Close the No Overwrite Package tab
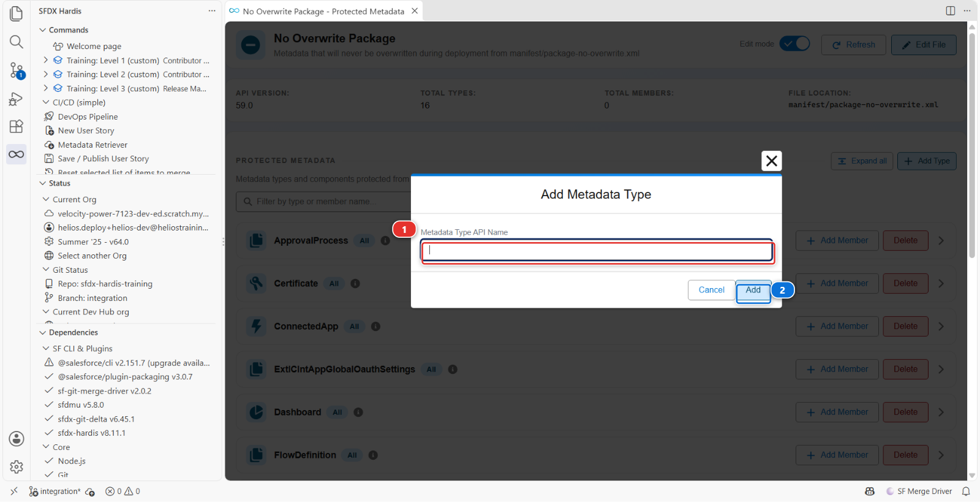 click(415, 11)
